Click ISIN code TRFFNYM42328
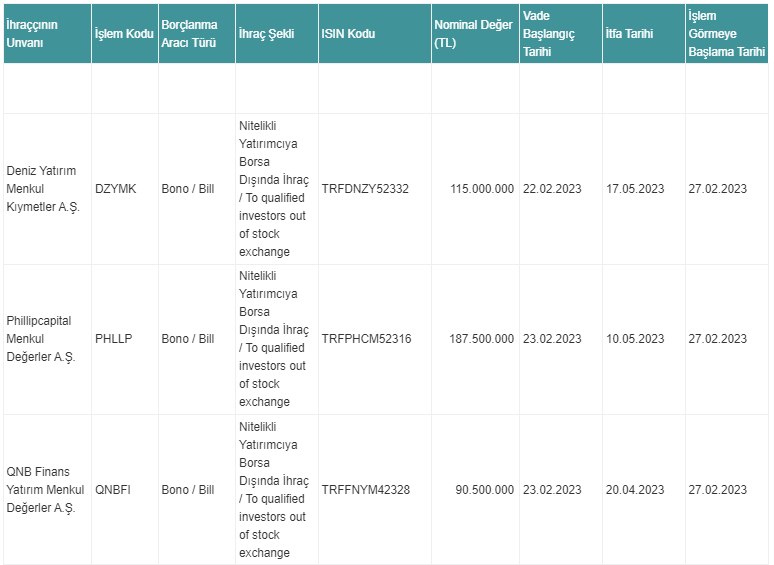The image size is (774, 565). [366, 490]
